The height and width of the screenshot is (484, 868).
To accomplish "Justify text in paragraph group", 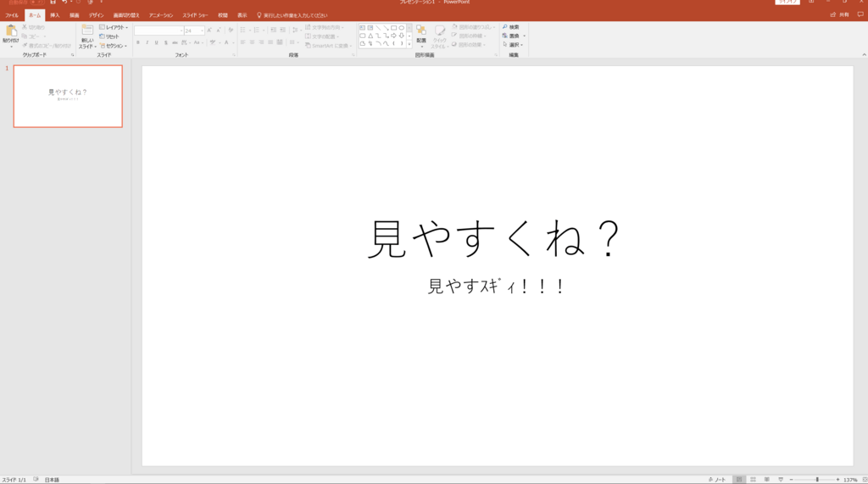I will click(270, 42).
